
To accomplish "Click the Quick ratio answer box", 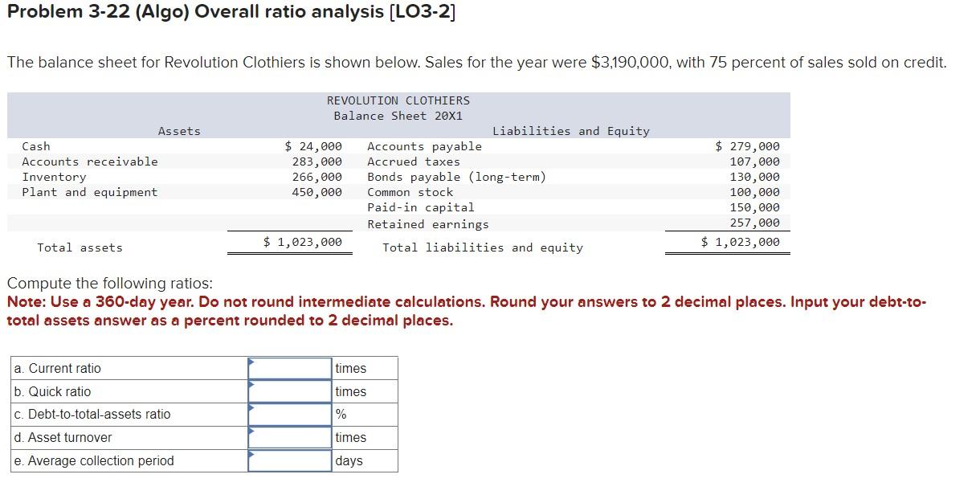I will [x=289, y=391].
